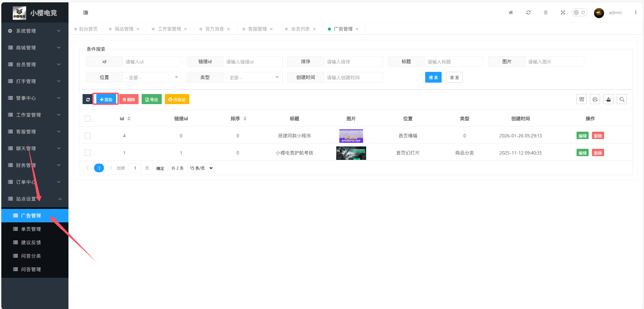This screenshot has height=309, width=644.
Task: Switch to the 商品管理 tab
Action: pos(124,29)
